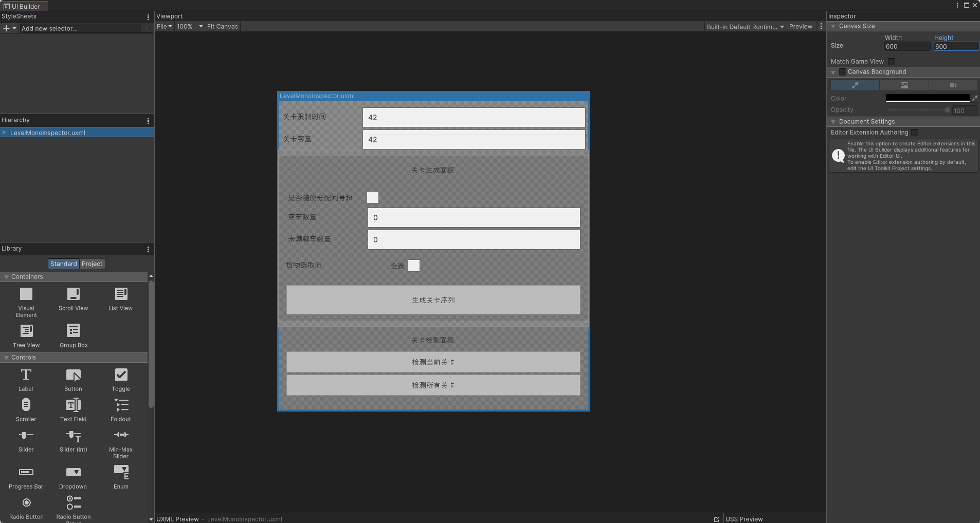Viewport: 980px width, 523px height.
Task: Enable the Canvas Background checkbox
Action: pos(842,72)
